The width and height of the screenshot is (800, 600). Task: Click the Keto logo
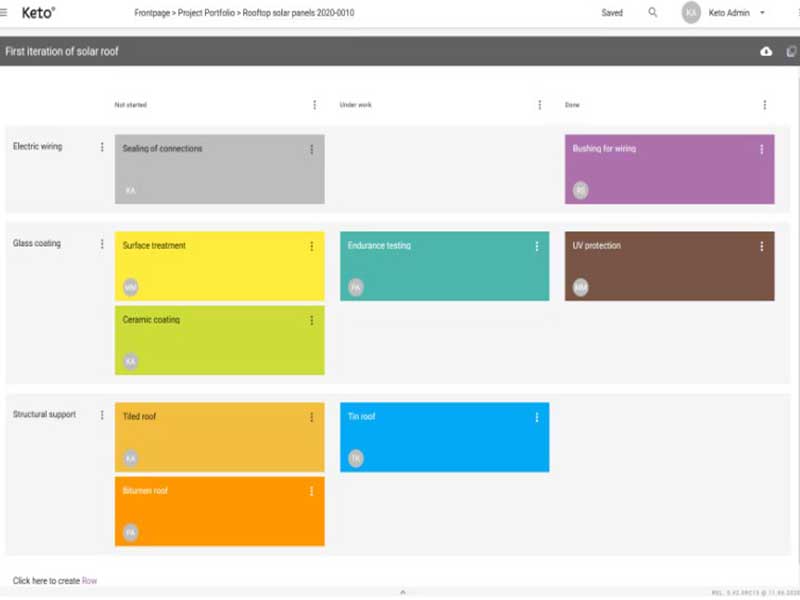tap(38, 13)
